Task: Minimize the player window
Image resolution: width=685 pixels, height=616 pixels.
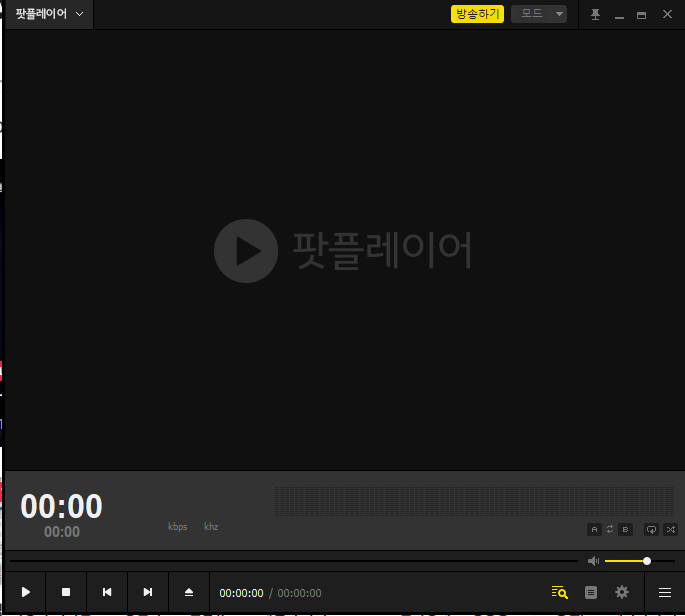Action: [619, 16]
